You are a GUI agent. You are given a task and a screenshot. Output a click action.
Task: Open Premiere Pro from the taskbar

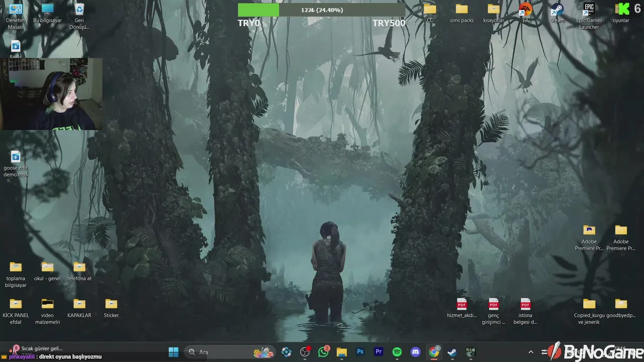point(378,352)
